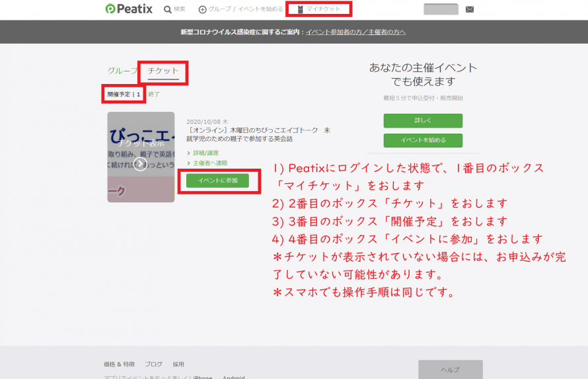The height and width of the screenshot is (379, 588).
Task: Click the Peatix logo
Action: (129, 9)
